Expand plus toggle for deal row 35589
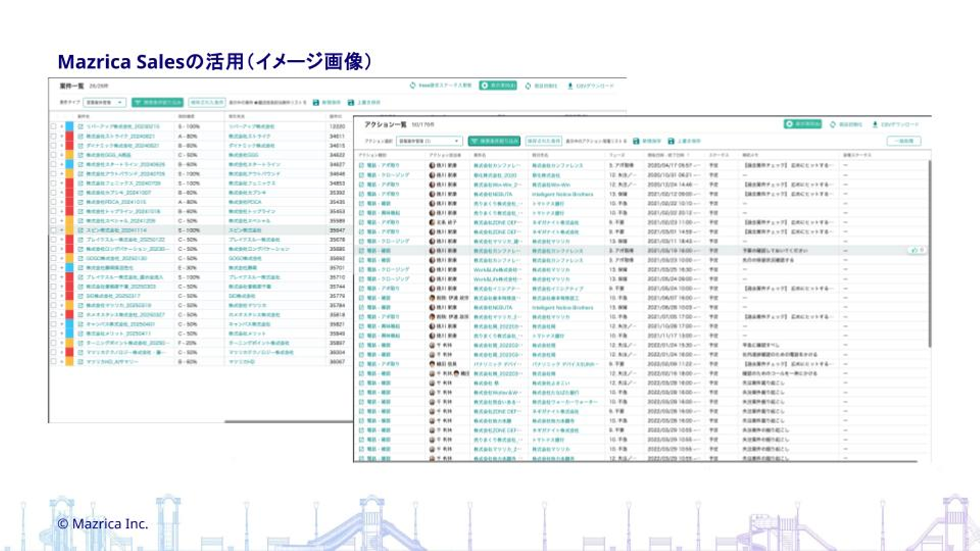This screenshot has width=980, height=551. (x=61, y=221)
